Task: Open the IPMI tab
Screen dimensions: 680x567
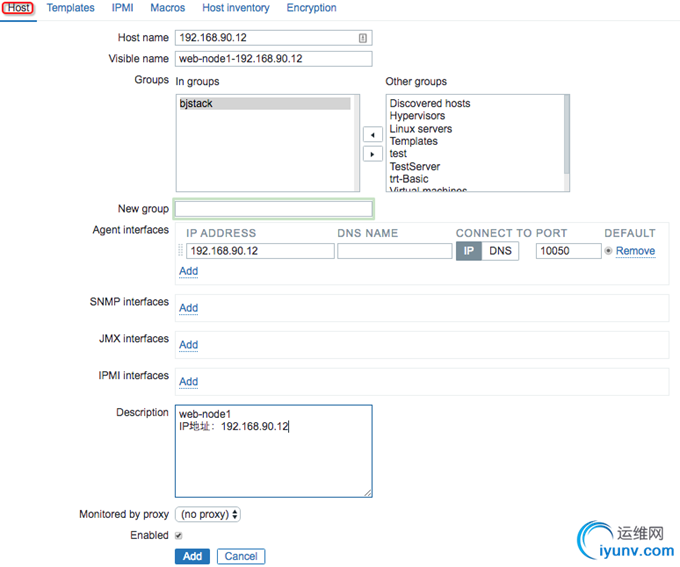Action: [x=122, y=8]
